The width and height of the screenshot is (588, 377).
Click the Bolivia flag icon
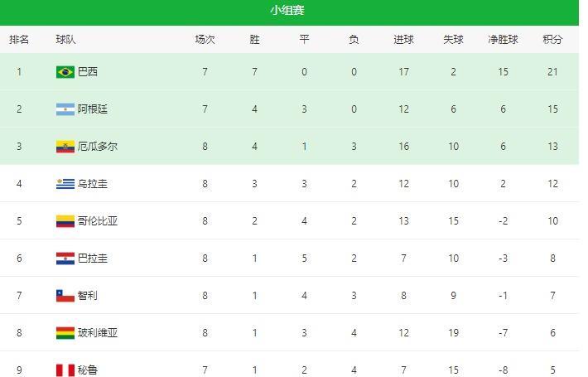65,333
